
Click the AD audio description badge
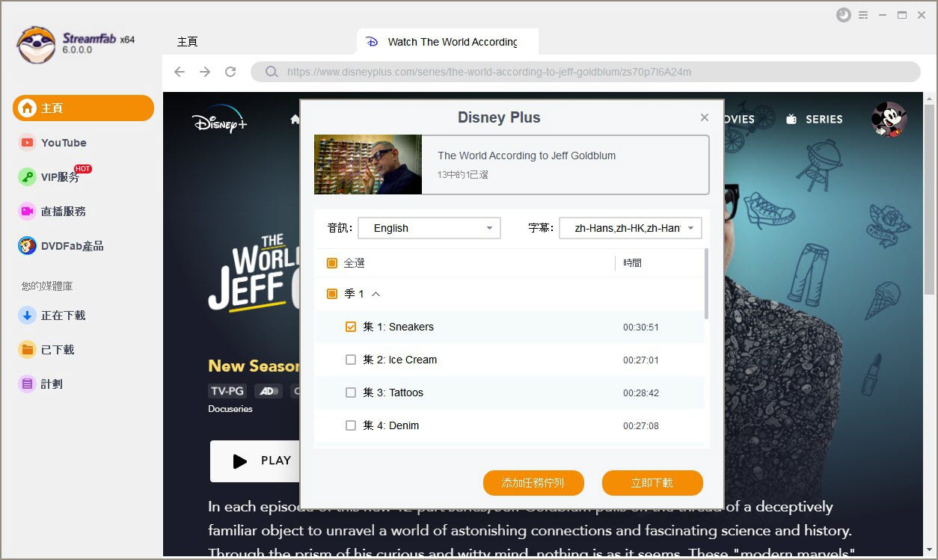coord(267,391)
